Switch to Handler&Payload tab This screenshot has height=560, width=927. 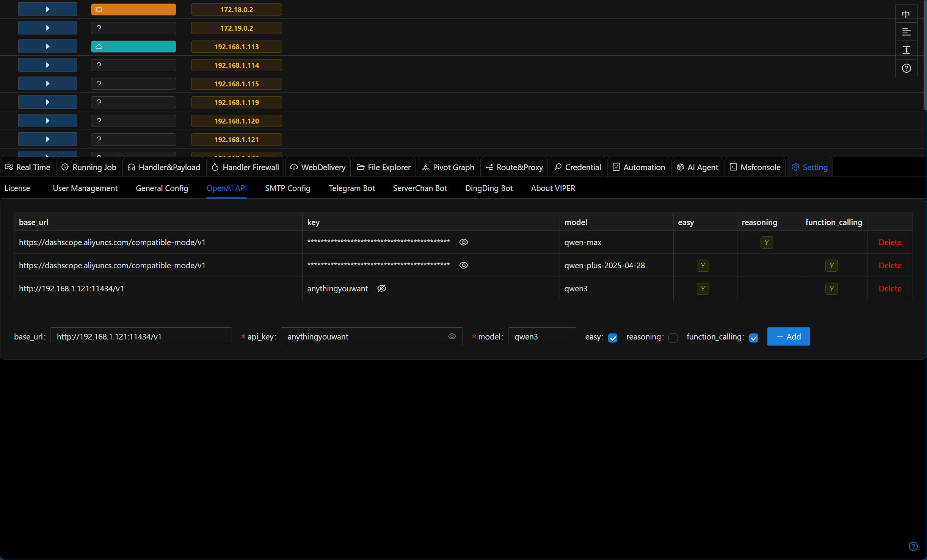(x=164, y=167)
